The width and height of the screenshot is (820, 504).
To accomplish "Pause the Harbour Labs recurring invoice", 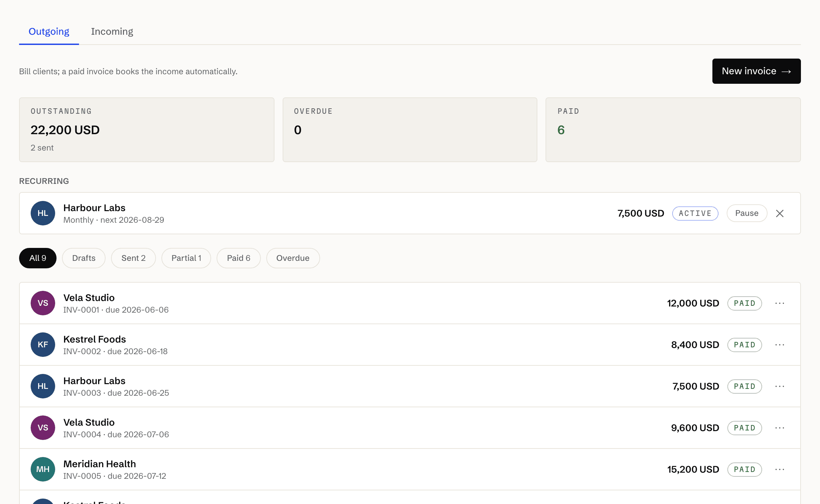I will click(x=747, y=213).
